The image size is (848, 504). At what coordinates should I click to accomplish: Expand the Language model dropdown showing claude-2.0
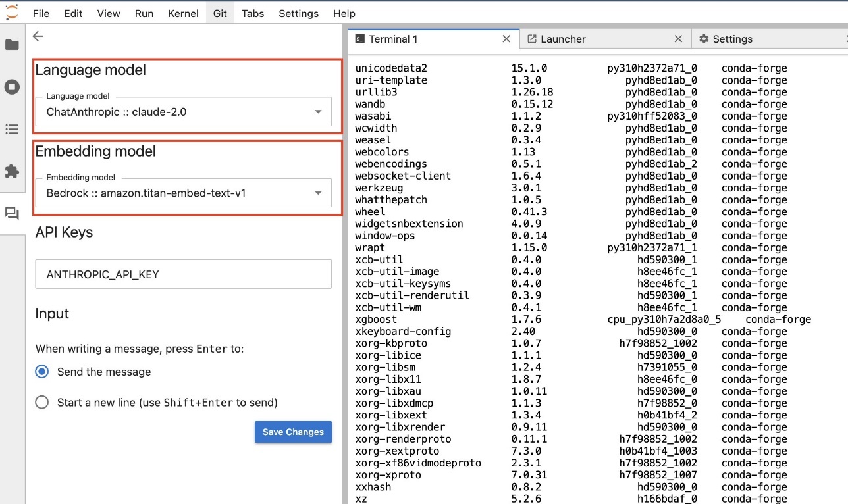[184, 111]
